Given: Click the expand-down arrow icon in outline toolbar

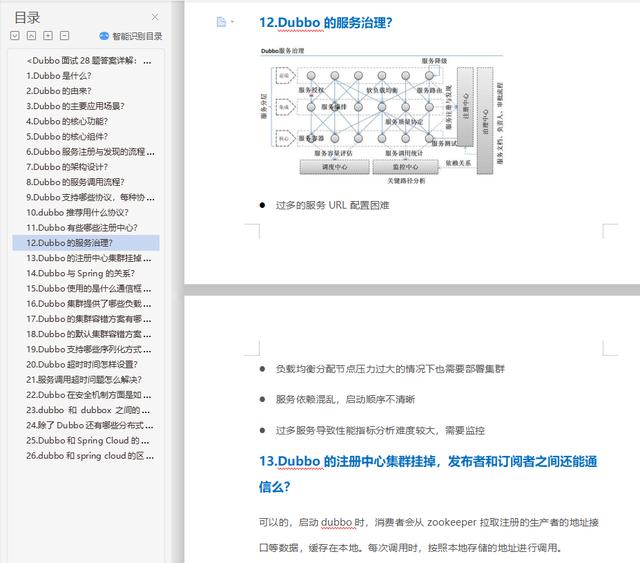Looking at the screenshot, I should (15, 36).
